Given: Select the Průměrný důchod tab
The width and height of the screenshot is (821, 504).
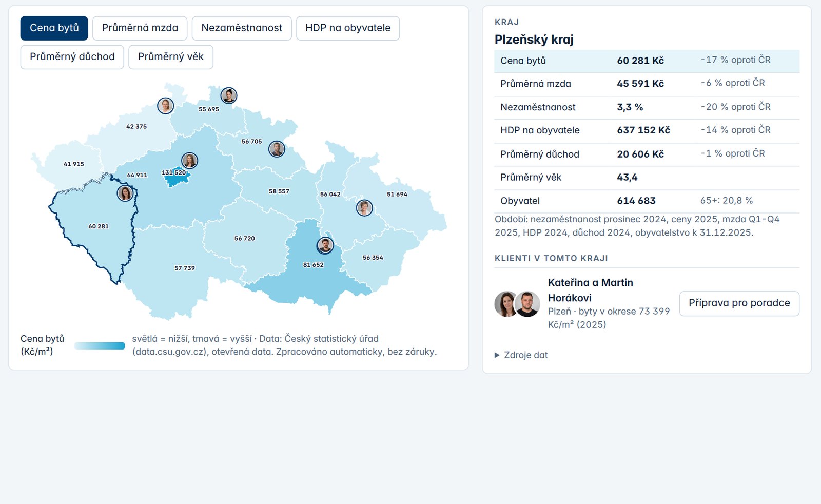Looking at the screenshot, I should [72, 57].
